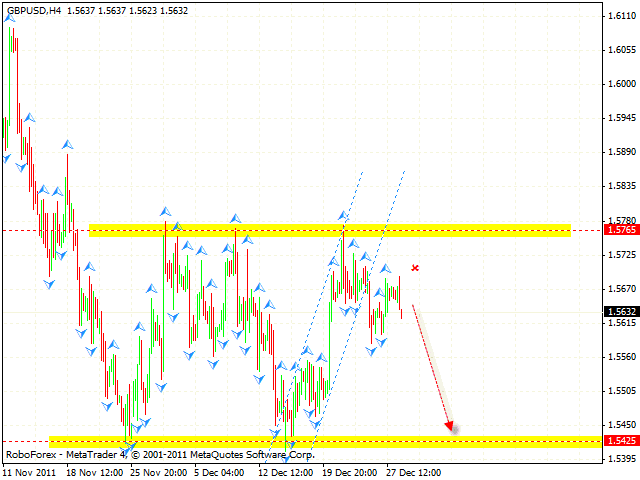This screenshot has height=480, width=640.
Task: Click the 18 Nov 12:00 date label
Action: click(95, 473)
